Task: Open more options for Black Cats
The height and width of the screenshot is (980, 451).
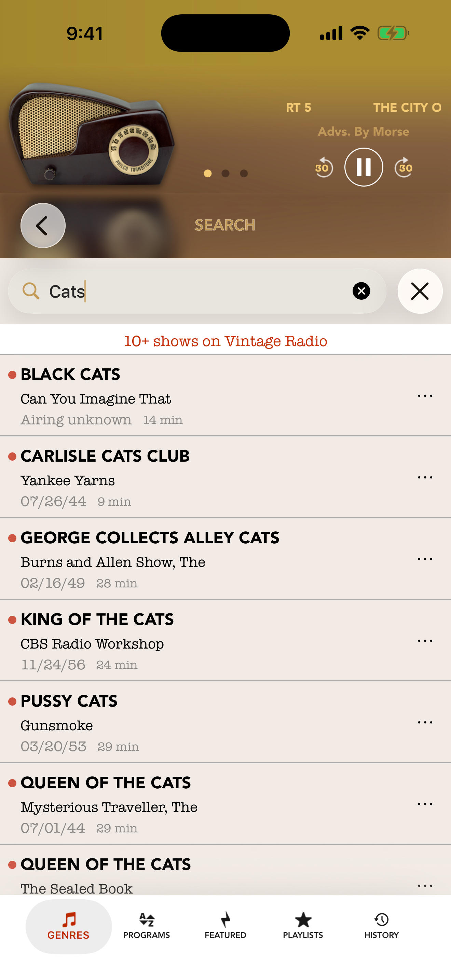Action: tap(425, 396)
